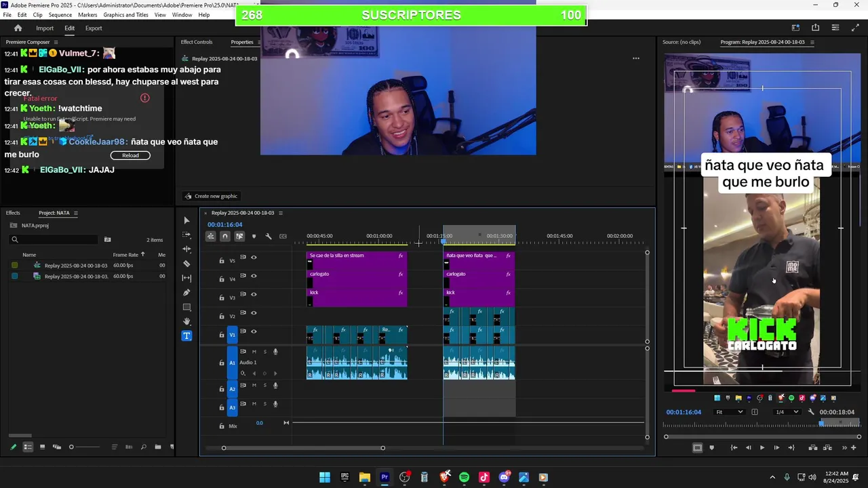Open the Fit zoom level dropdown

pos(730,412)
